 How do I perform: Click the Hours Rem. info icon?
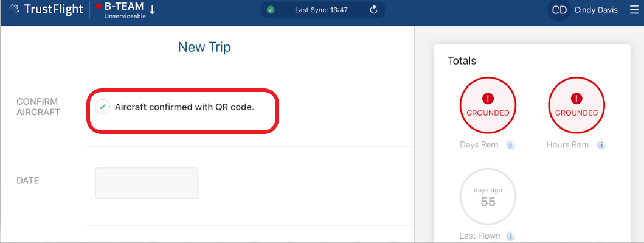[601, 145]
